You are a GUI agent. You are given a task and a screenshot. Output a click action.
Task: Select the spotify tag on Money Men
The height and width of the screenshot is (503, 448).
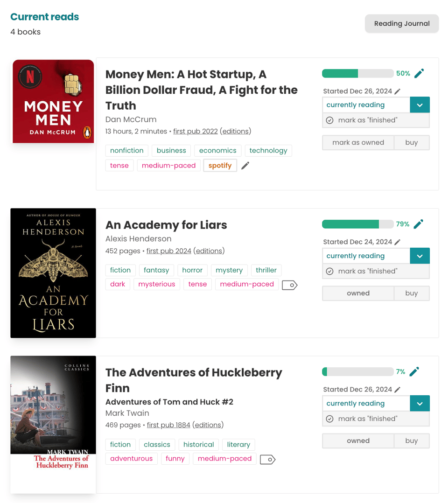220,165
